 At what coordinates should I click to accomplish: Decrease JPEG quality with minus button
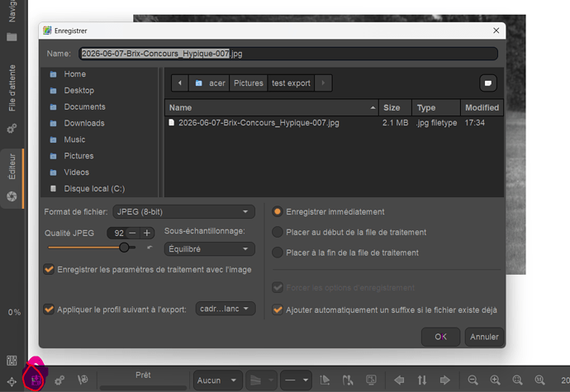pos(133,233)
